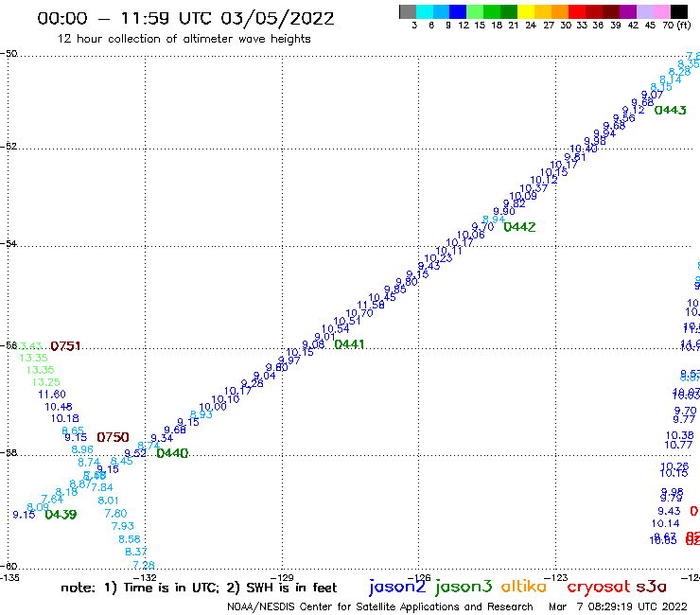Click the jason2 satellite label

[x=397, y=587]
